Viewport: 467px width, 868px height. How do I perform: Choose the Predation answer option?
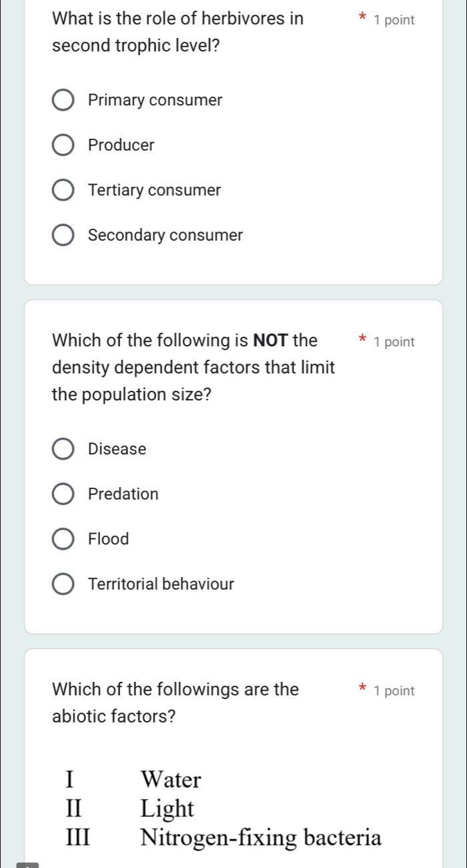point(63,494)
